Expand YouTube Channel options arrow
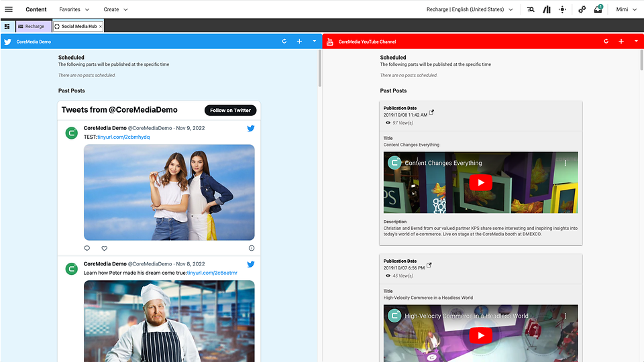 tap(636, 41)
